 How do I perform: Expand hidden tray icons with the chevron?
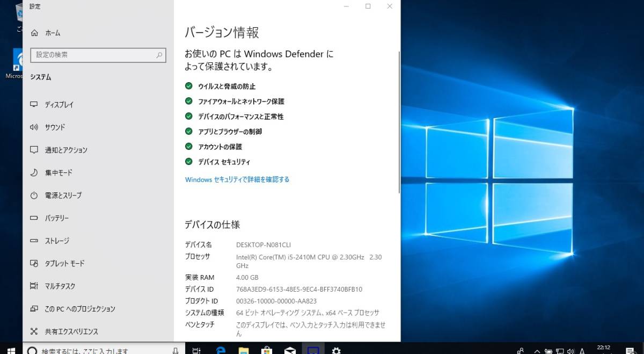pyautogui.click(x=536, y=350)
